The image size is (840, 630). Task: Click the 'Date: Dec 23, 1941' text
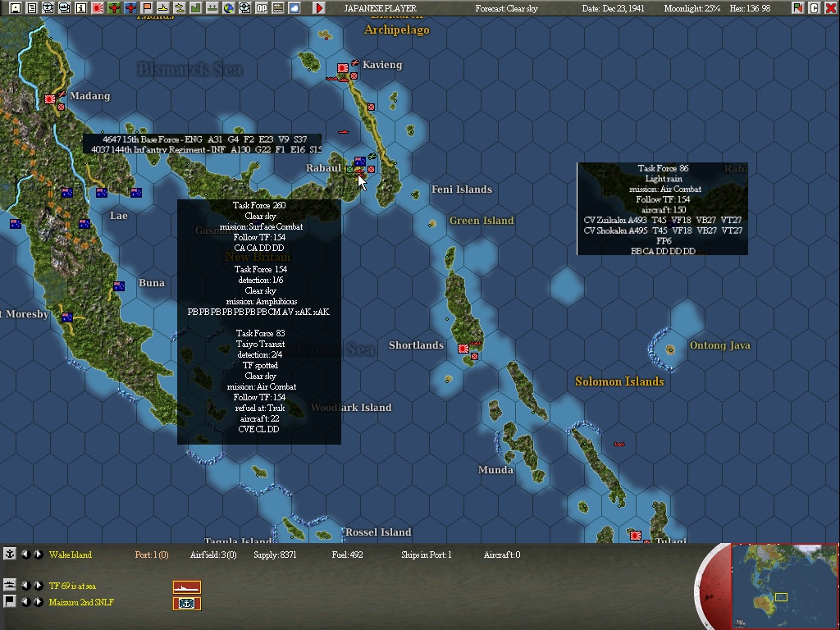coord(613,8)
